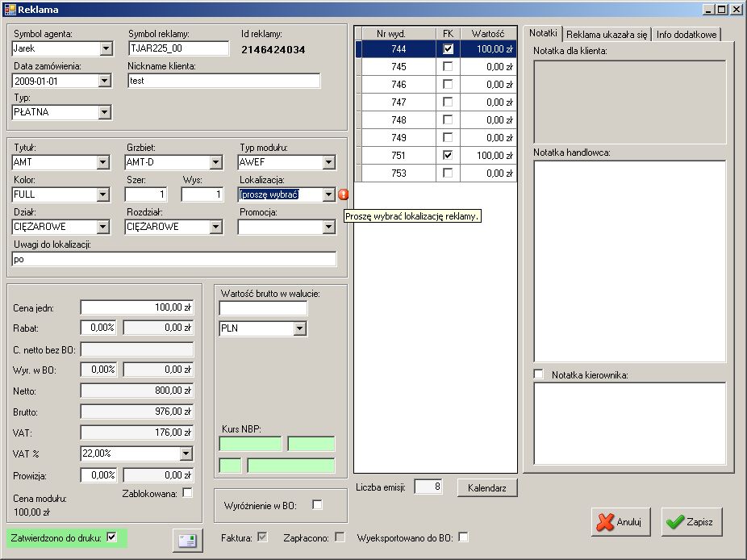Enable the Notatka kierownika checkbox

click(x=539, y=374)
